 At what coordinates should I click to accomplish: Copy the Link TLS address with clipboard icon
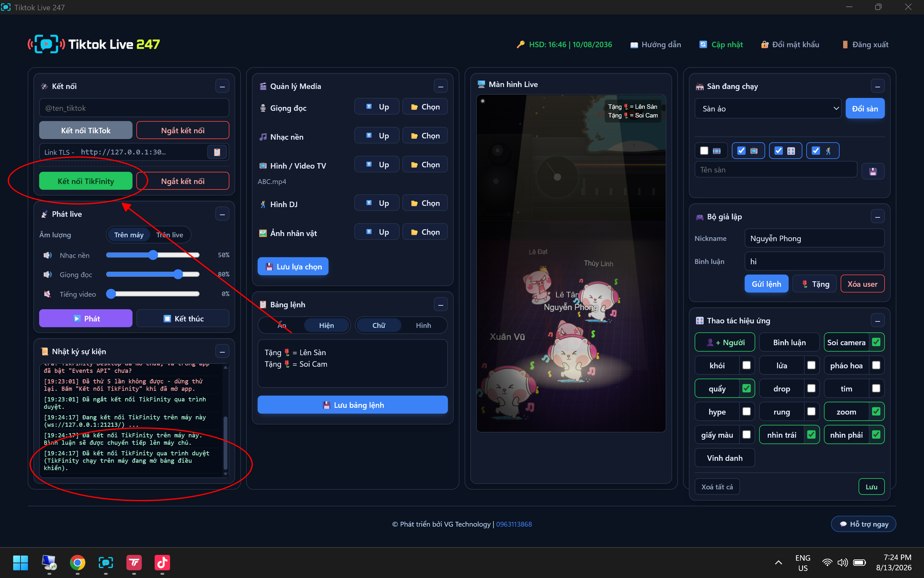click(x=217, y=152)
